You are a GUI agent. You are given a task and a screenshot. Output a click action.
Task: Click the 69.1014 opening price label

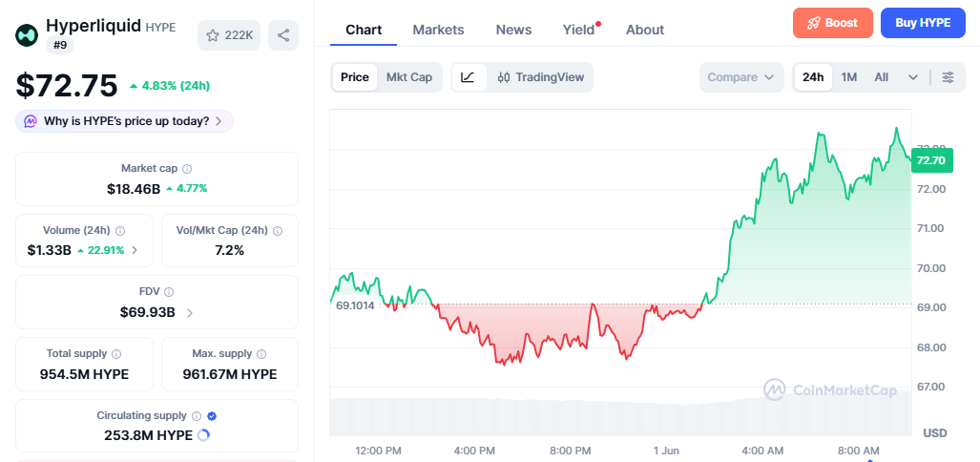[x=355, y=305]
